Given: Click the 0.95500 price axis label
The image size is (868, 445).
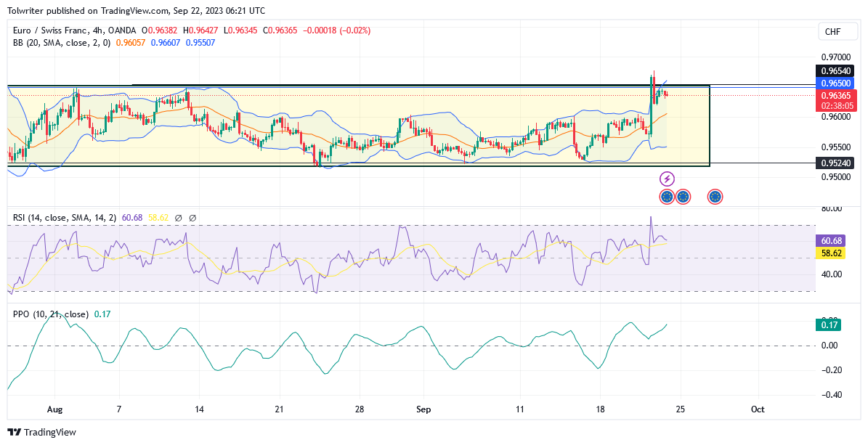Looking at the screenshot, I should 835,147.
